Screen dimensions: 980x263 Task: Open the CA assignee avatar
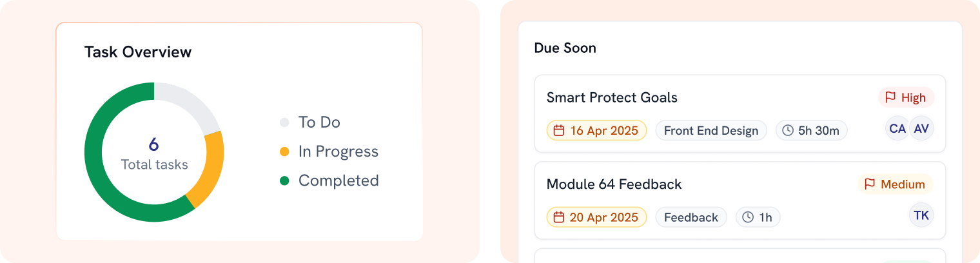pos(897,129)
